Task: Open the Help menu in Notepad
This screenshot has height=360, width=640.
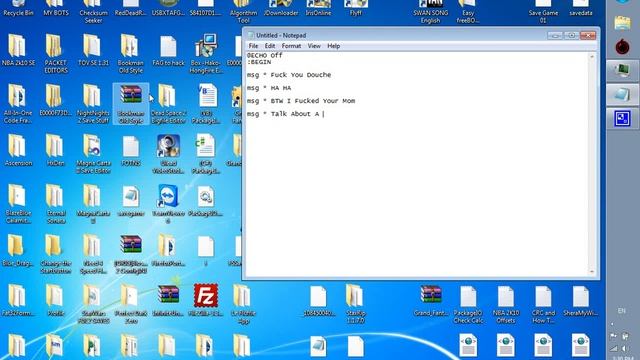Action: [x=333, y=46]
